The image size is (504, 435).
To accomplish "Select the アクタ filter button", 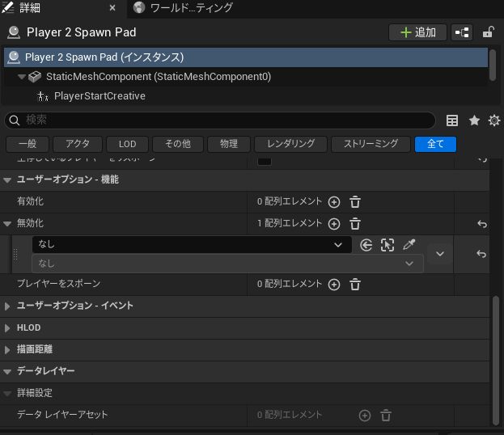I will coord(78,144).
